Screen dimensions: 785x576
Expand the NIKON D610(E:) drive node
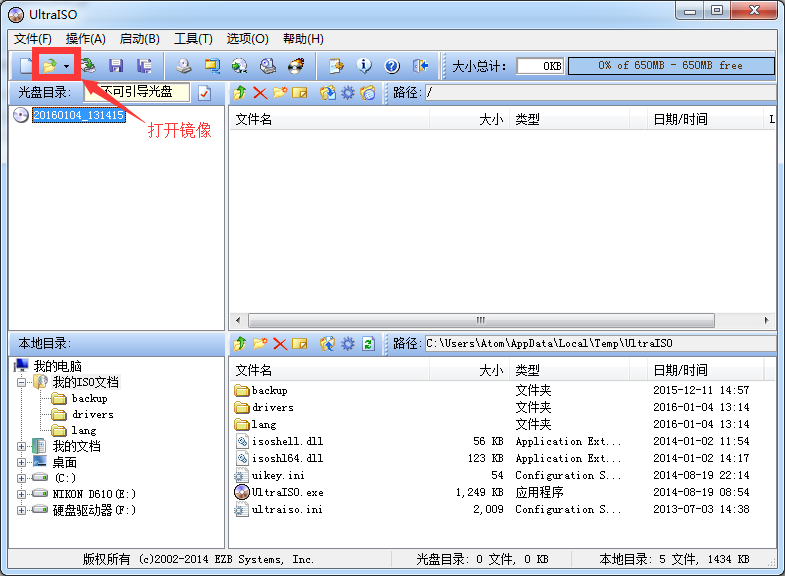point(21,494)
